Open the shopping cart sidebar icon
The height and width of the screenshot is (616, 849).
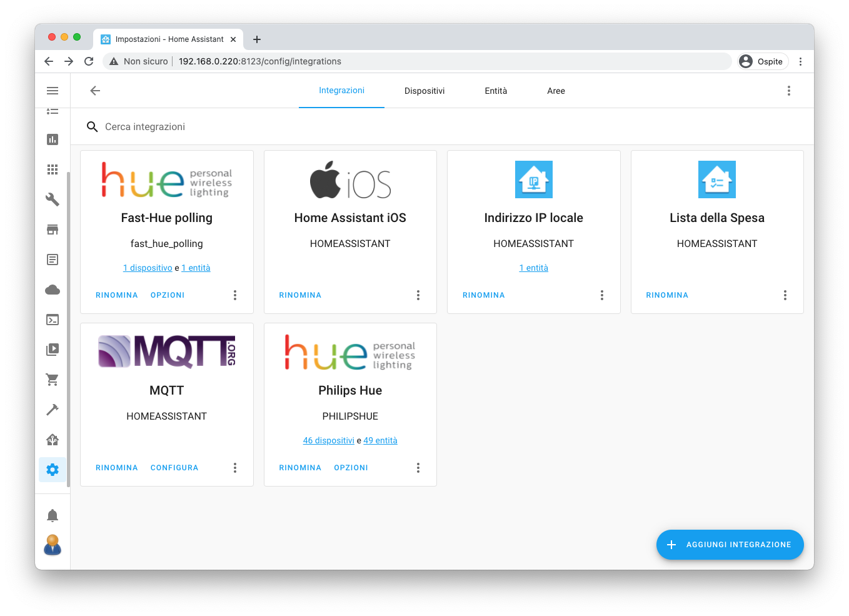pyautogui.click(x=53, y=380)
